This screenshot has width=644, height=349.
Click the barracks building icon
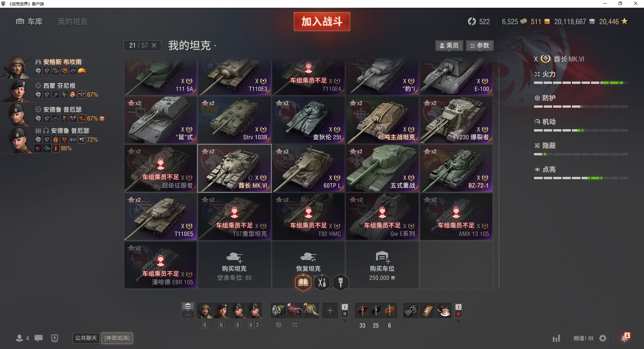coord(188,306)
